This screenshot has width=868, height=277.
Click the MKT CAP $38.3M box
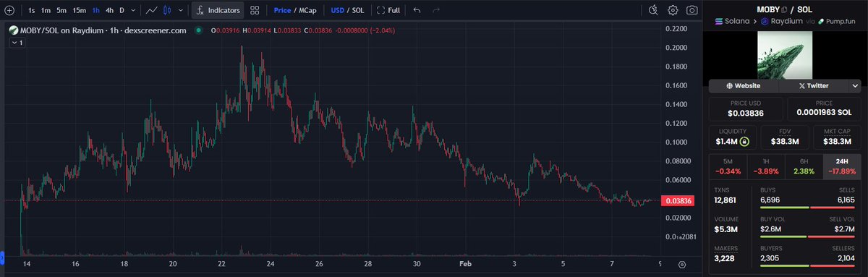tap(836, 137)
